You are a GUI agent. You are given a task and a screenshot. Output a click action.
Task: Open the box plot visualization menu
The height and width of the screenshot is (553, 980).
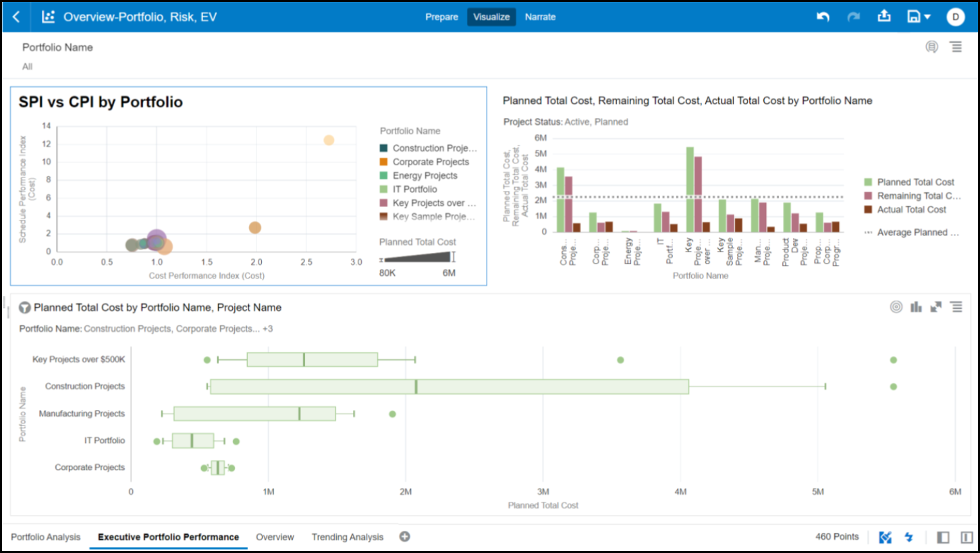[x=956, y=307]
